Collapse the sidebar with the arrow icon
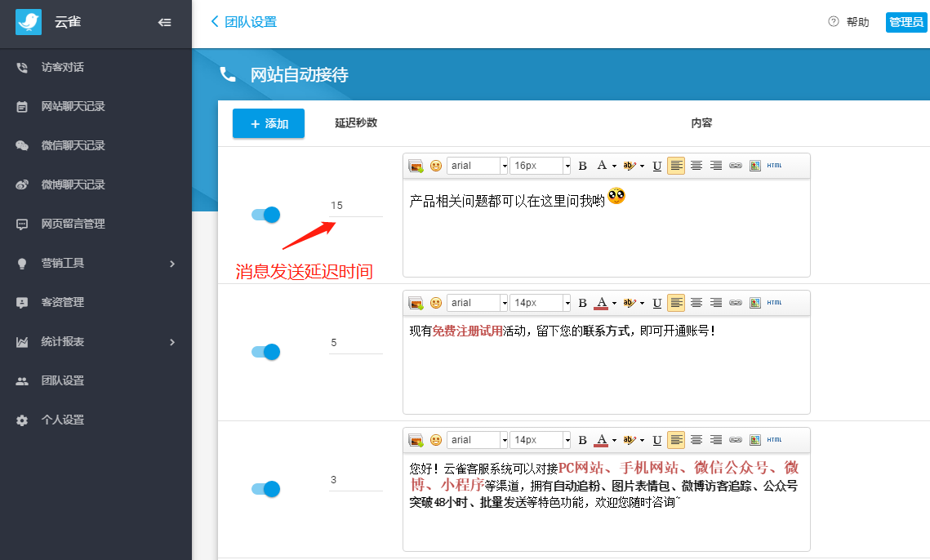 pyautogui.click(x=164, y=23)
